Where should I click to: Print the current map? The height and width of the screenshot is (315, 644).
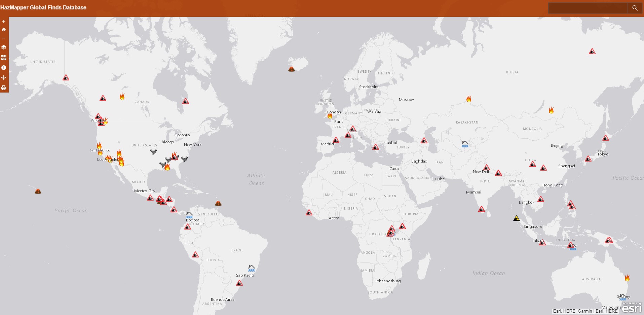pos(4,88)
